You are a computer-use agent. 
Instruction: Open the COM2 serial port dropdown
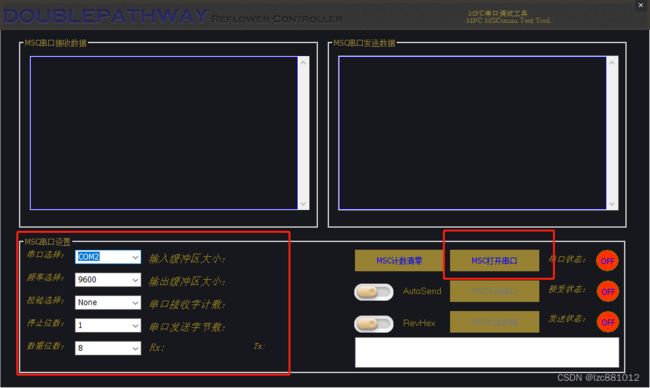(x=108, y=257)
